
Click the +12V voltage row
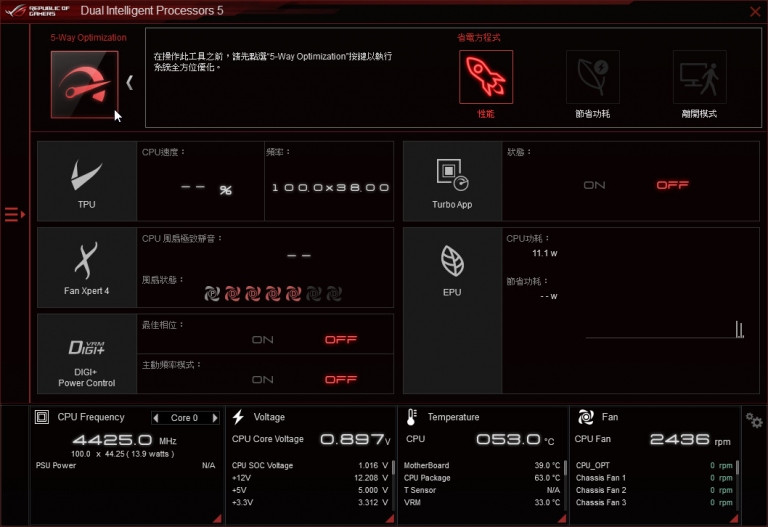pyautogui.click(x=310, y=478)
